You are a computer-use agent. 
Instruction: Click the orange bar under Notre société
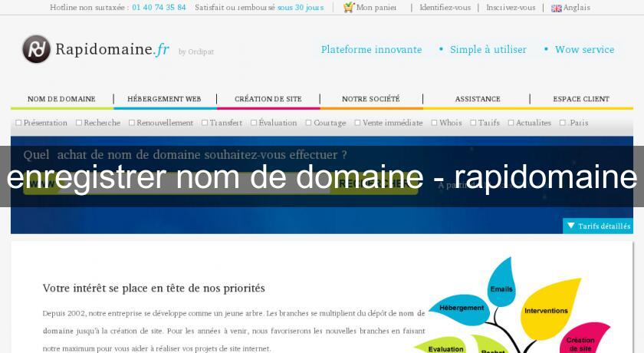point(371,108)
